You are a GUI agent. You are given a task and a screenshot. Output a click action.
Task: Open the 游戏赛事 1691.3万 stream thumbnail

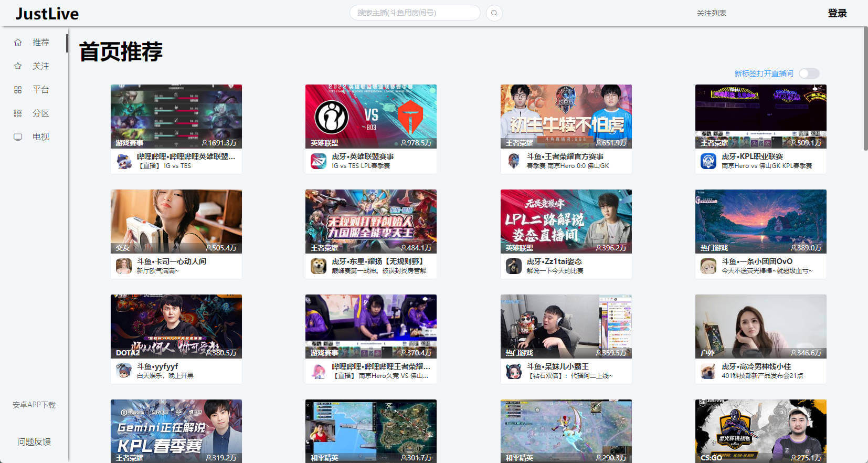176,117
